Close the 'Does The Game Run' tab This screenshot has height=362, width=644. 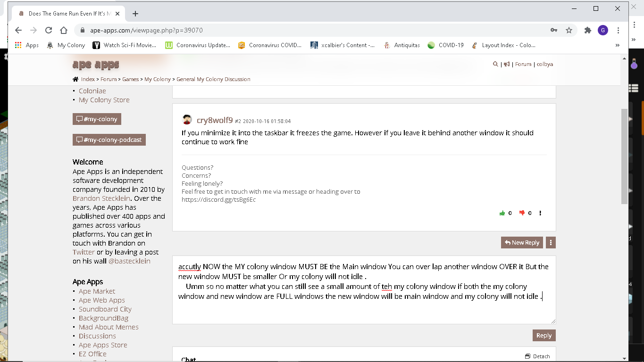pos(117,14)
